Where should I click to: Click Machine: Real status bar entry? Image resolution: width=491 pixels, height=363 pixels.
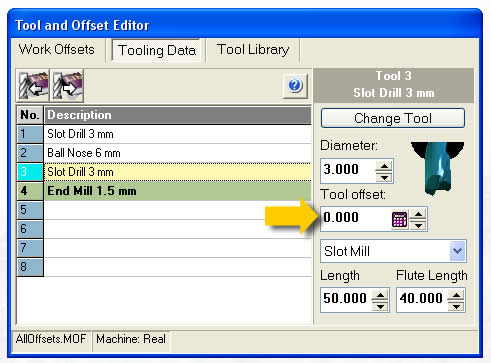[x=131, y=339]
